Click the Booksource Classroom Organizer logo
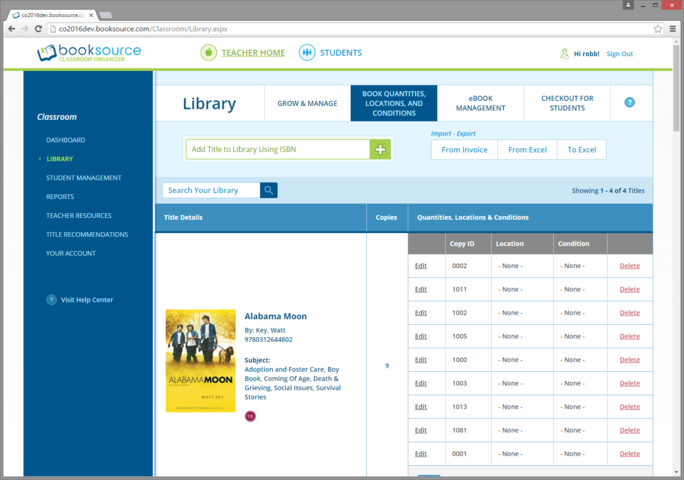 click(x=89, y=53)
